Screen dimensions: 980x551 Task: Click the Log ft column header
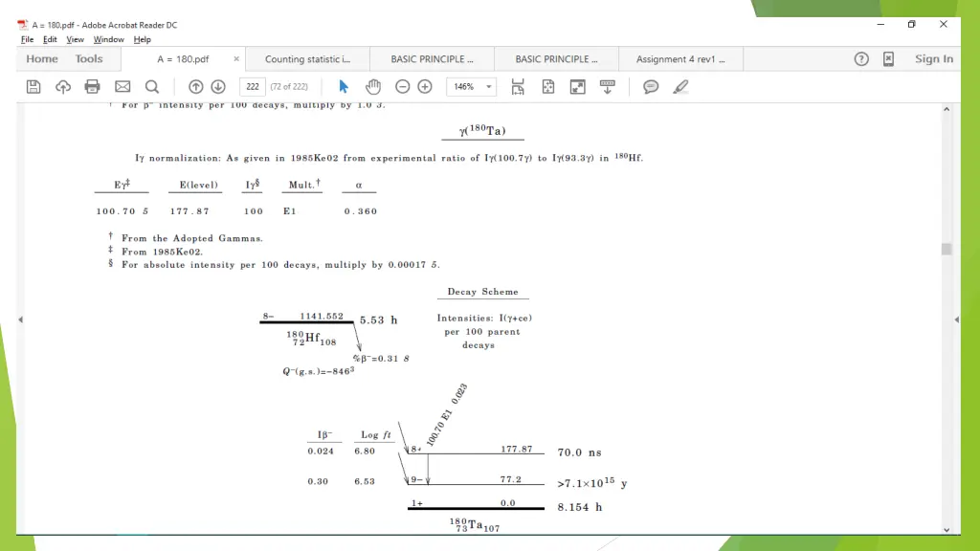375,435
